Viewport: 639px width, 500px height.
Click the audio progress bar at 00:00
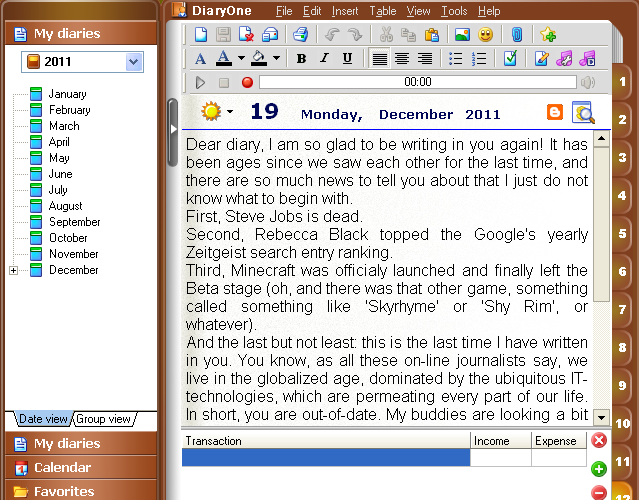coord(418,82)
